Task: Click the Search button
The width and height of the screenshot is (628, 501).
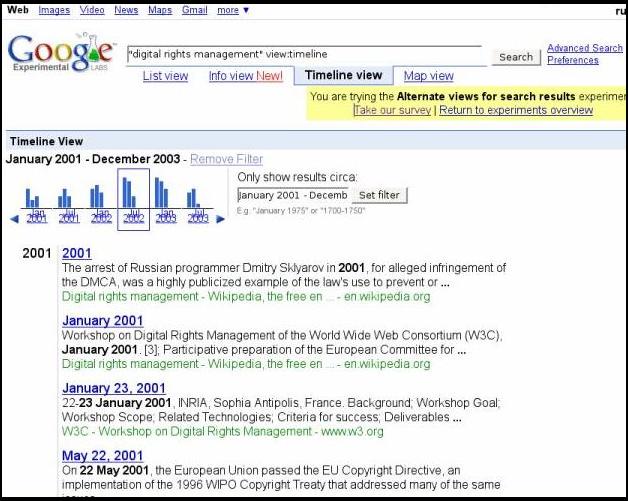Action: pyautogui.click(x=516, y=57)
